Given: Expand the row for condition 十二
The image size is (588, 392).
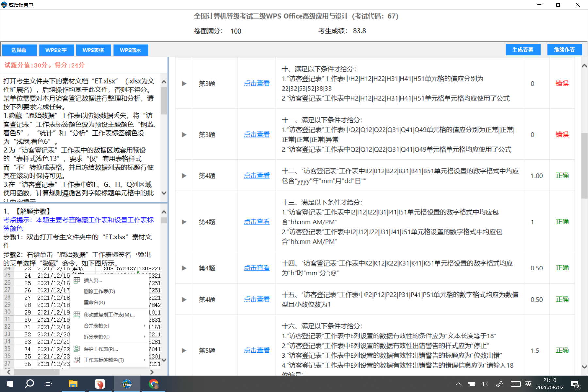Looking at the screenshot, I should [x=184, y=176].
